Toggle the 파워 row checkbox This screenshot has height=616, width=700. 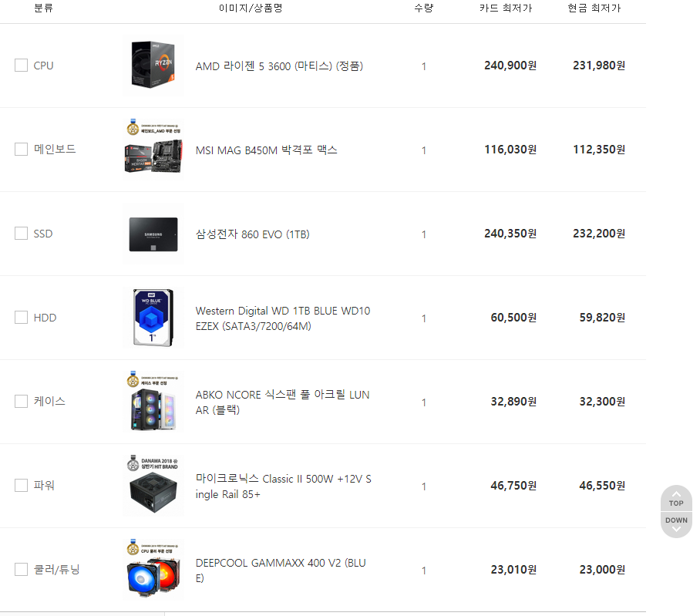tap(21, 485)
